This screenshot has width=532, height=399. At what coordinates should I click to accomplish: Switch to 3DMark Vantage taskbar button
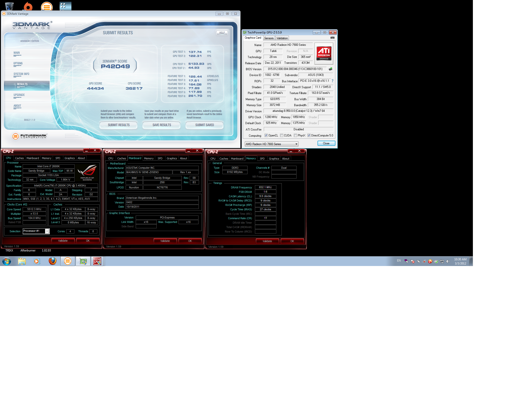pyautogui.click(x=68, y=261)
